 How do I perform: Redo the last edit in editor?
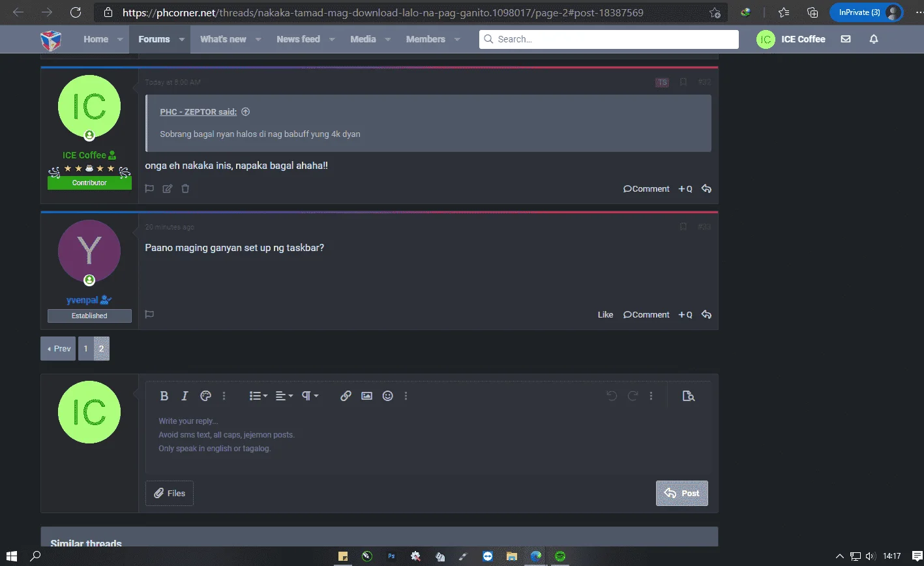[x=632, y=396]
